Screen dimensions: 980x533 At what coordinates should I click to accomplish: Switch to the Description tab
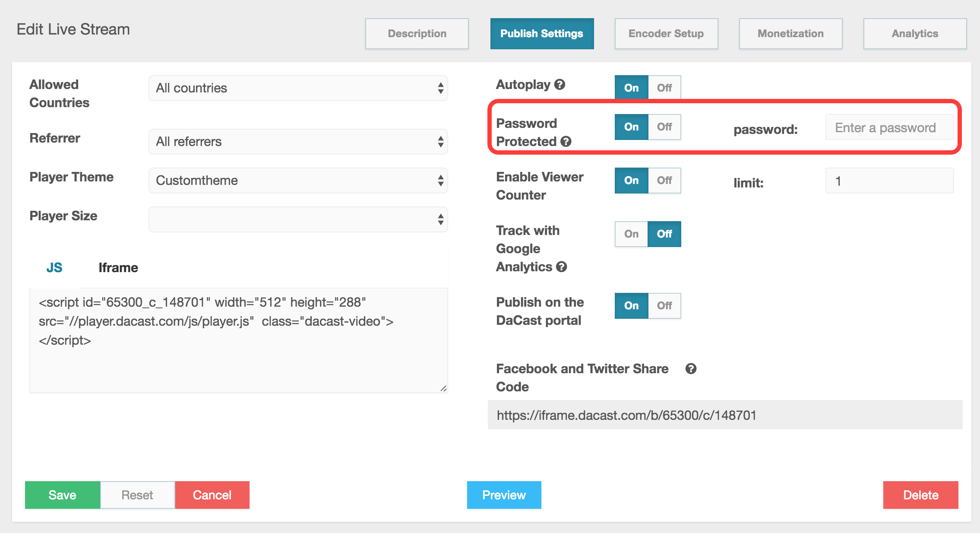pos(417,34)
